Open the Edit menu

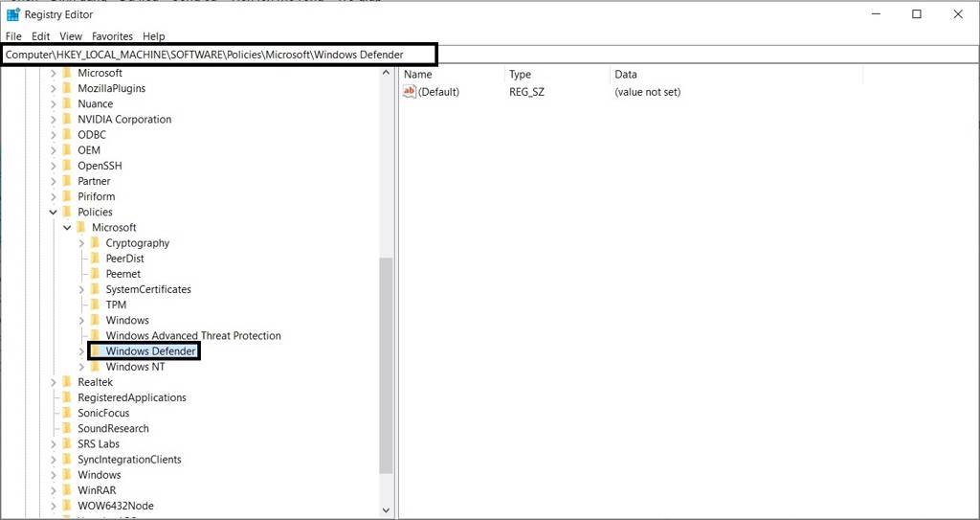[40, 36]
